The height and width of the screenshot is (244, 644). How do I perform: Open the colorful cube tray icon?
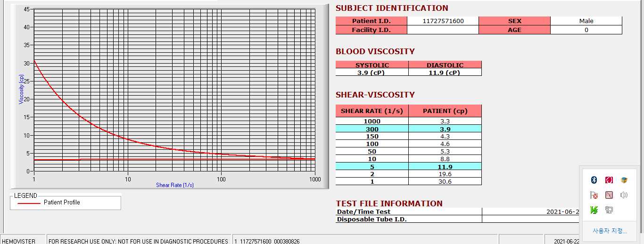click(624, 180)
